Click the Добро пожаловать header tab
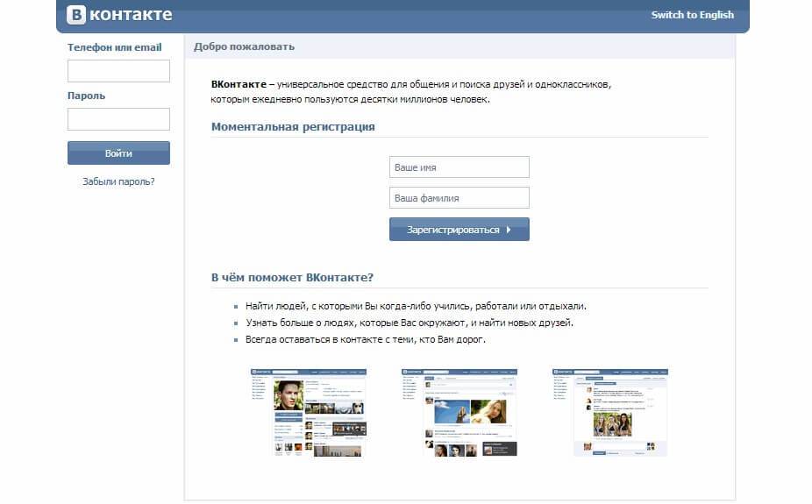Image resolution: width=812 pixels, height=504 pixels. tap(244, 46)
